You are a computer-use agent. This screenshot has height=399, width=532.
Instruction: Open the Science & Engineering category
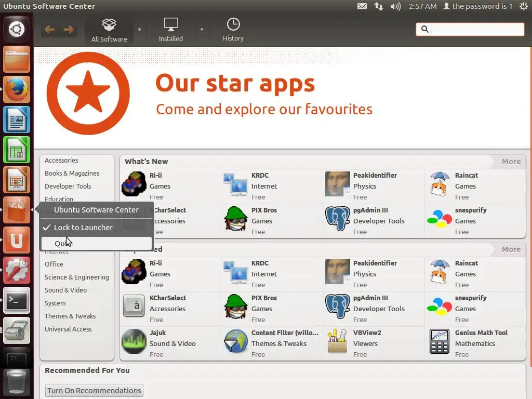(x=77, y=277)
